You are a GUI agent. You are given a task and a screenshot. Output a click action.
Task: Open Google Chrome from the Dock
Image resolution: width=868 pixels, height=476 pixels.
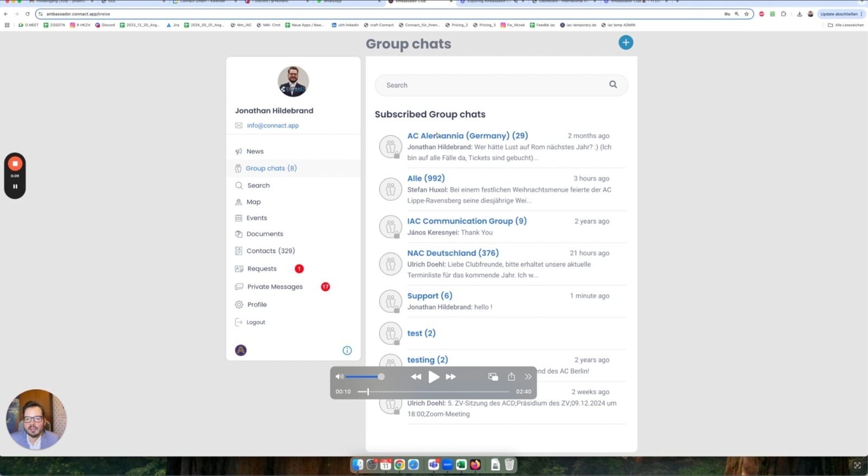[x=399, y=465]
